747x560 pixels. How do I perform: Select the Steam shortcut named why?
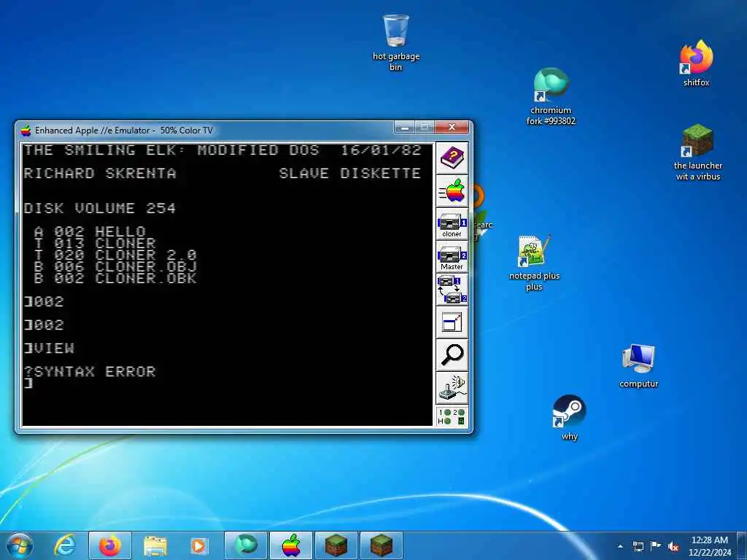pyautogui.click(x=569, y=418)
